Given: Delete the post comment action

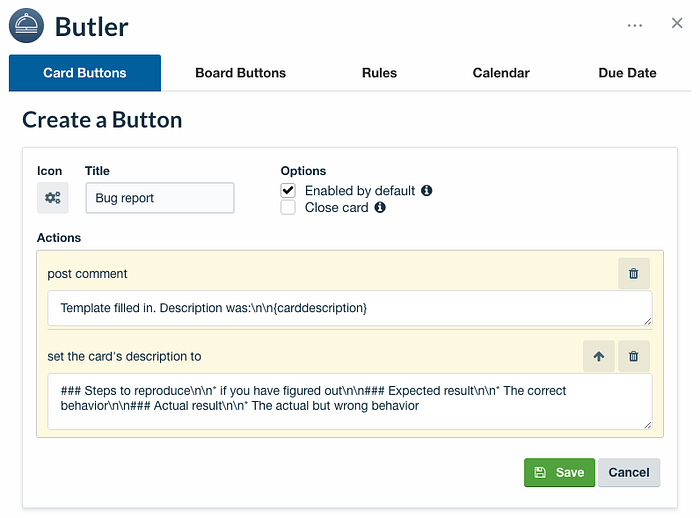Looking at the screenshot, I should [x=633, y=273].
